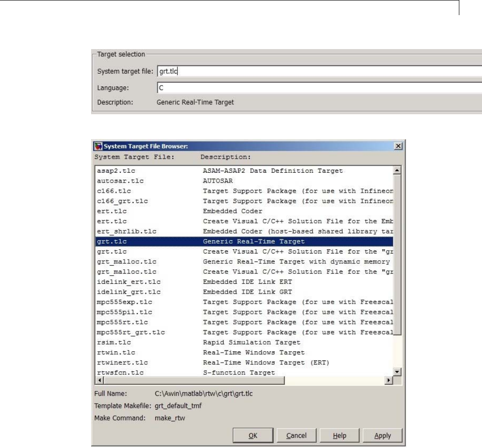Select the mpc555rt_grt.tlc entry

pos(245,332)
